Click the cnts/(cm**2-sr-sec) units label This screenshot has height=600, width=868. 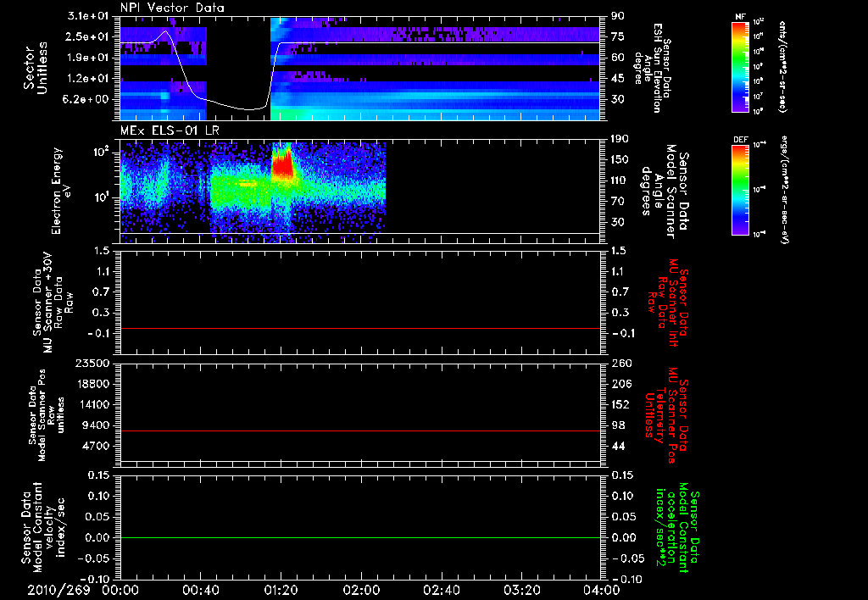[782, 66]
